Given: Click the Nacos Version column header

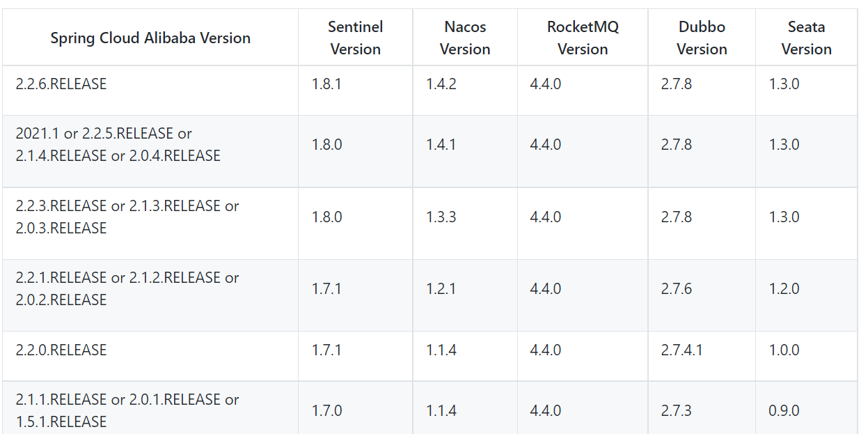Looking at the screenshot, I should (465, 38).
